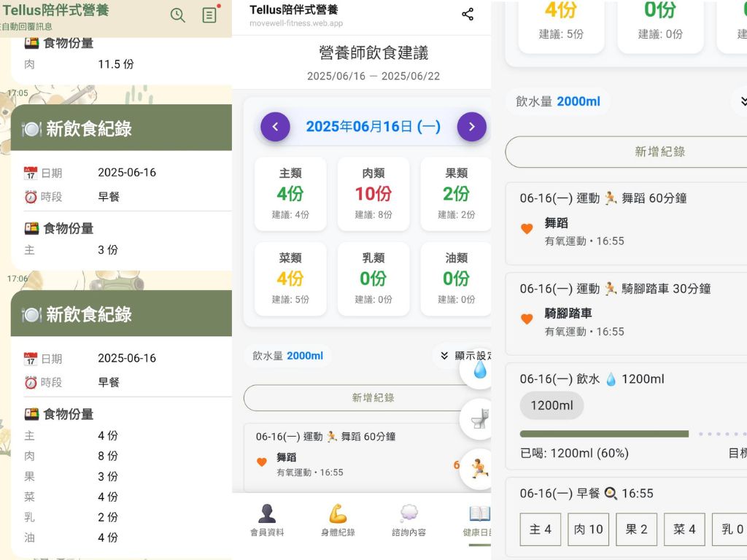Expand the display settings chevron in the right panel

pos(742,101)
